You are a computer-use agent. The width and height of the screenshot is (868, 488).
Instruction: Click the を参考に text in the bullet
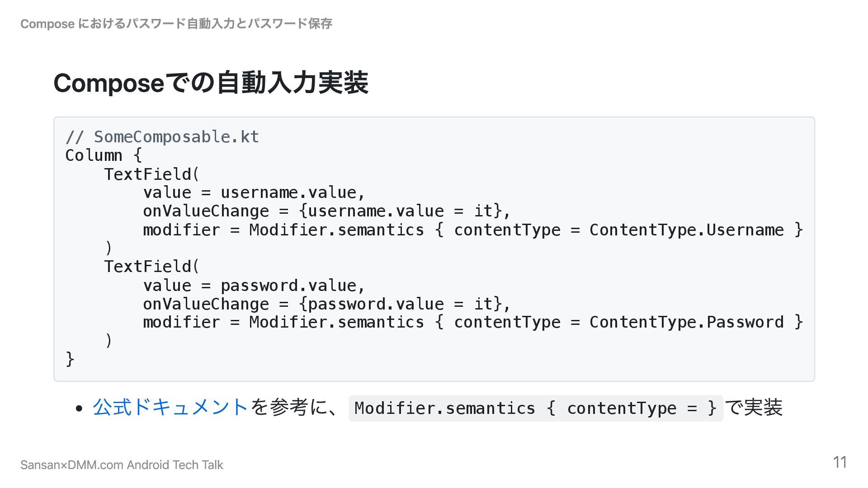(x=294, y=407)
